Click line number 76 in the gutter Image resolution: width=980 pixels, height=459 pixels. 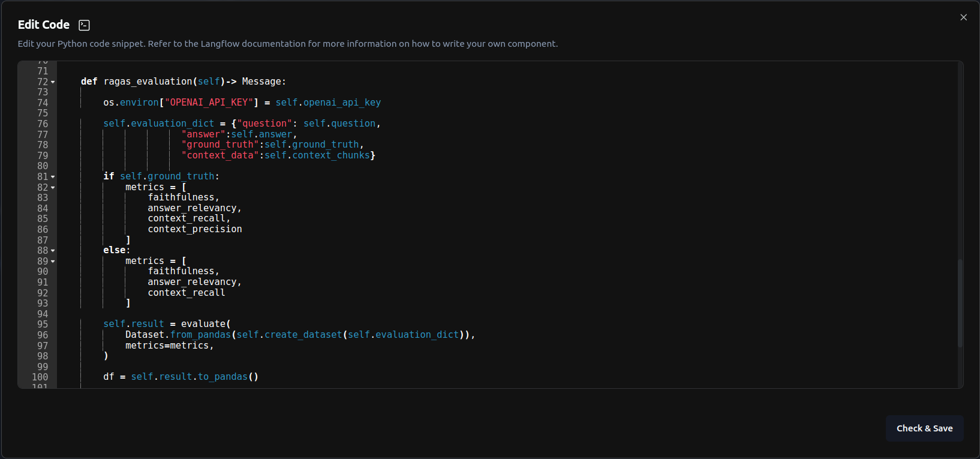coord(43,124)
